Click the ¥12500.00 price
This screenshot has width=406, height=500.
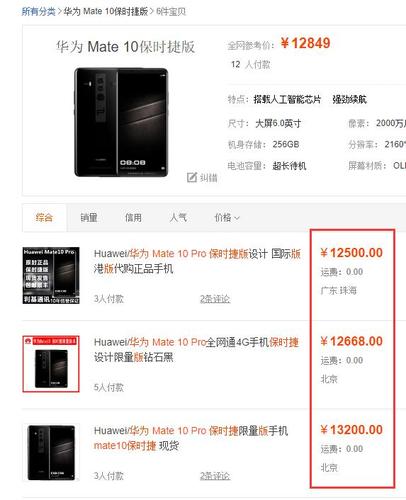point(352,253)
